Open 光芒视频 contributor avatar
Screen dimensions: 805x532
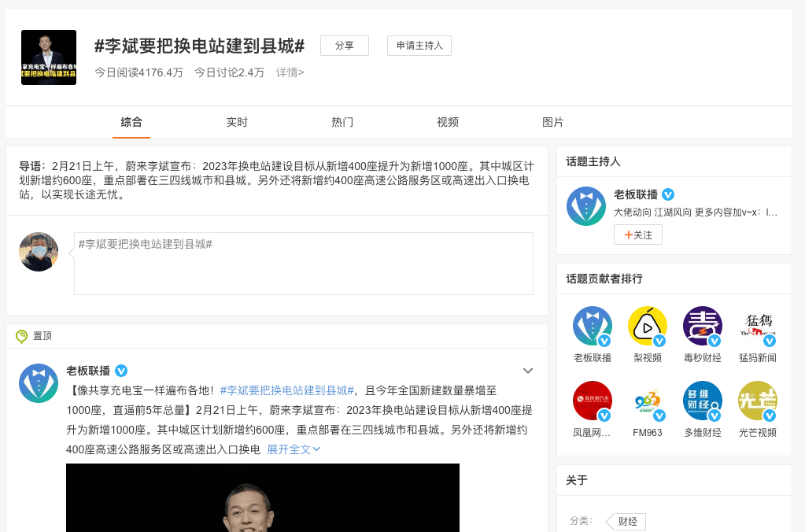[x=758, y=401]
